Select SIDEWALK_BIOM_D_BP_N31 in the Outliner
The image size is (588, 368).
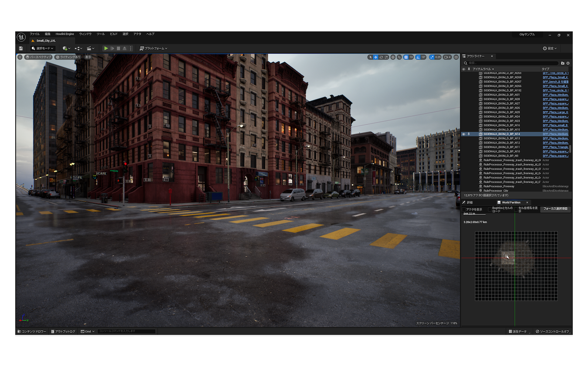pos(501,95)
